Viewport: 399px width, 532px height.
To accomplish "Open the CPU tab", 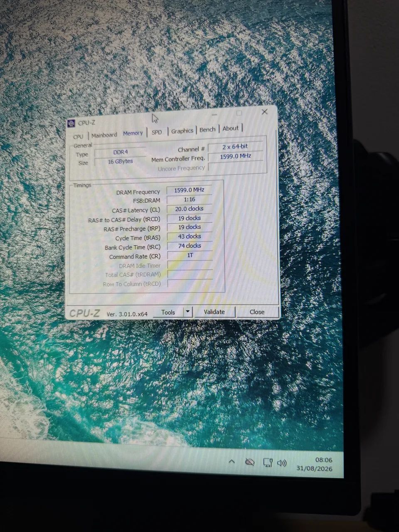I will (x=78, y=136).
